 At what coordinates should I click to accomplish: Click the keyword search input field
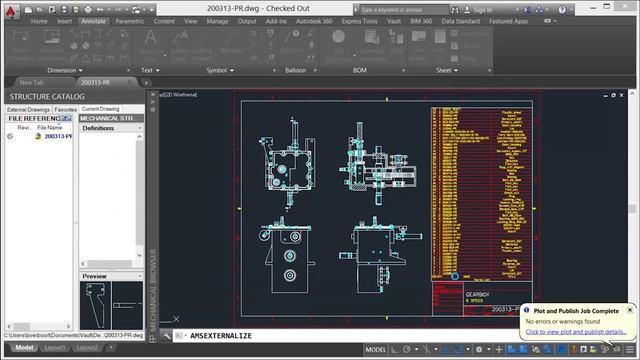(x=403, y=9)
